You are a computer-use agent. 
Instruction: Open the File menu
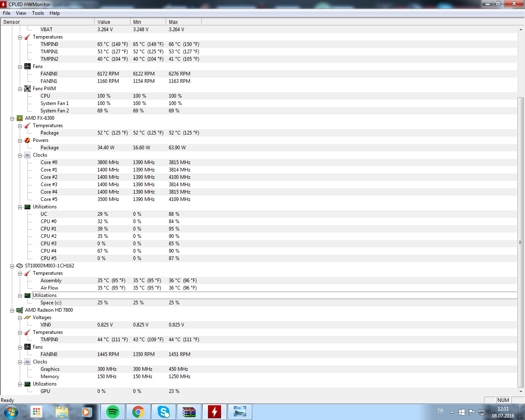click(7, 13)
